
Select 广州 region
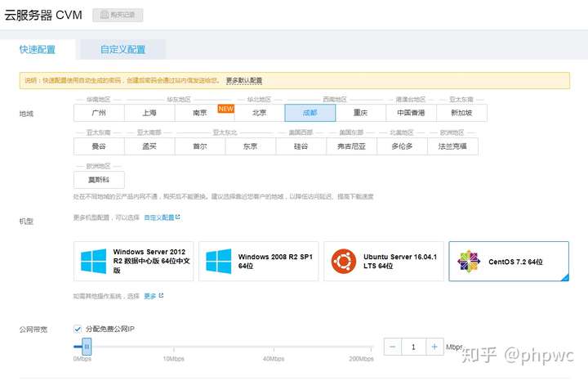(x=99, y=113)
